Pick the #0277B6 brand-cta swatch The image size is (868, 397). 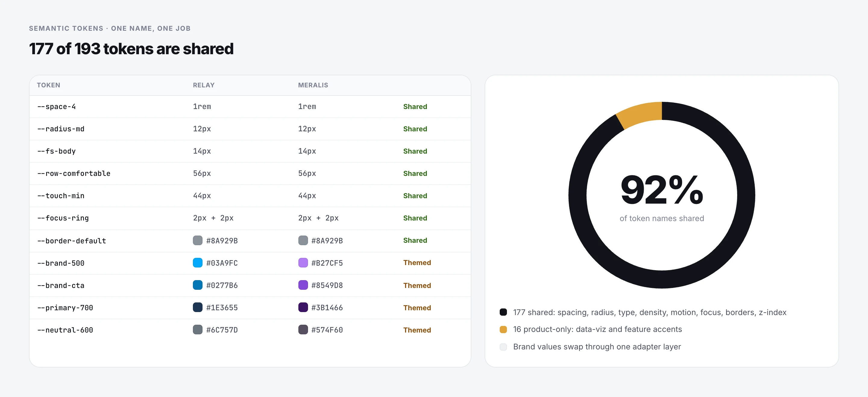(x=197, y=285)
